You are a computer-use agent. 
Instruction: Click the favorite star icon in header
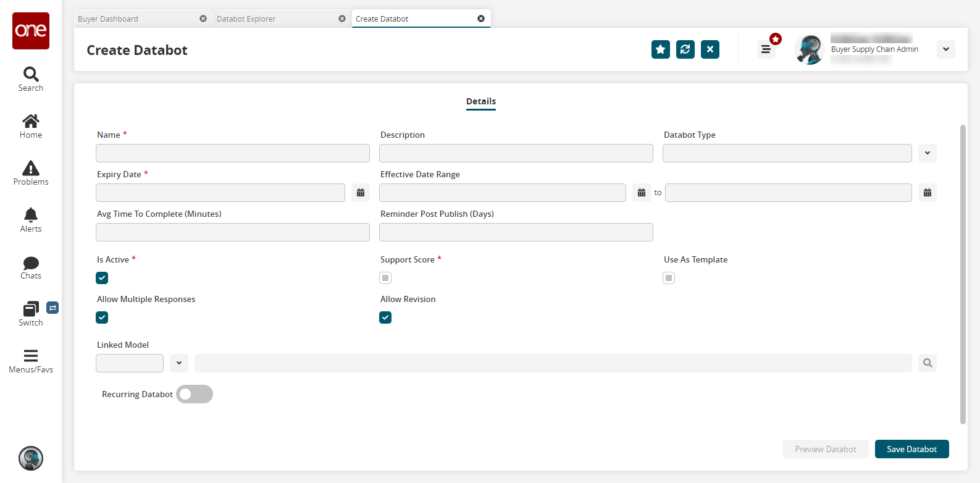[x=661, y=49]
